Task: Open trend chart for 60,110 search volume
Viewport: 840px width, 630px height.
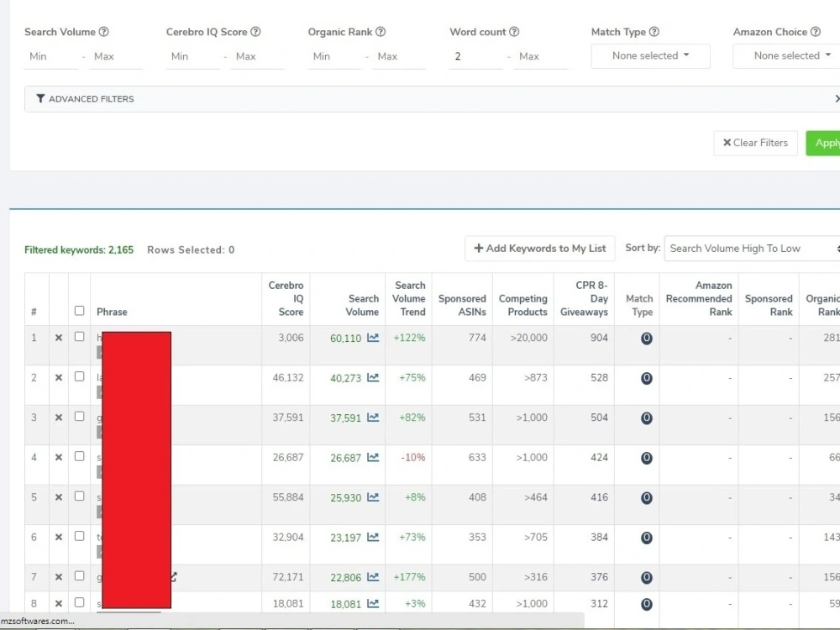Action: [x=373, y=338]
